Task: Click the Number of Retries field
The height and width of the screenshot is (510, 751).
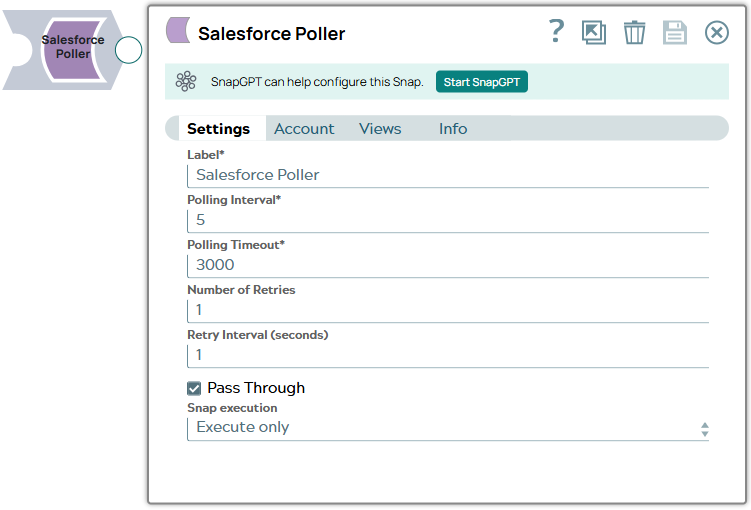Action: tap(448, 310)
